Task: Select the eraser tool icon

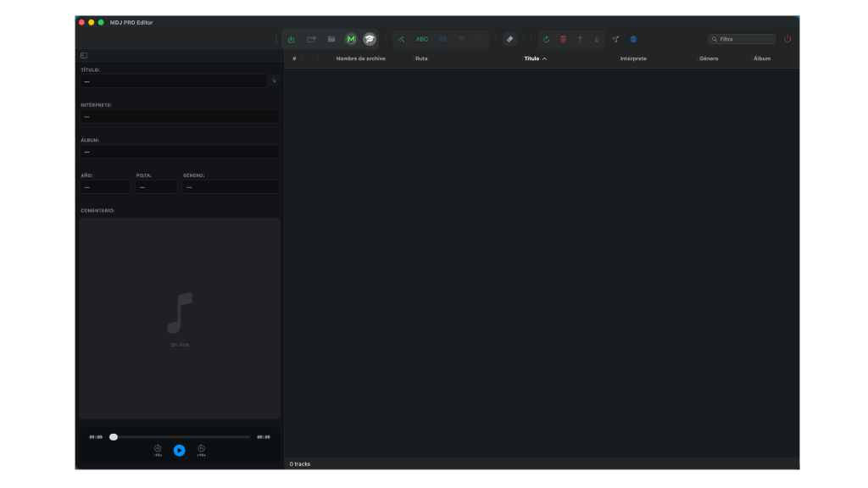Action: [x=509, y=39]
